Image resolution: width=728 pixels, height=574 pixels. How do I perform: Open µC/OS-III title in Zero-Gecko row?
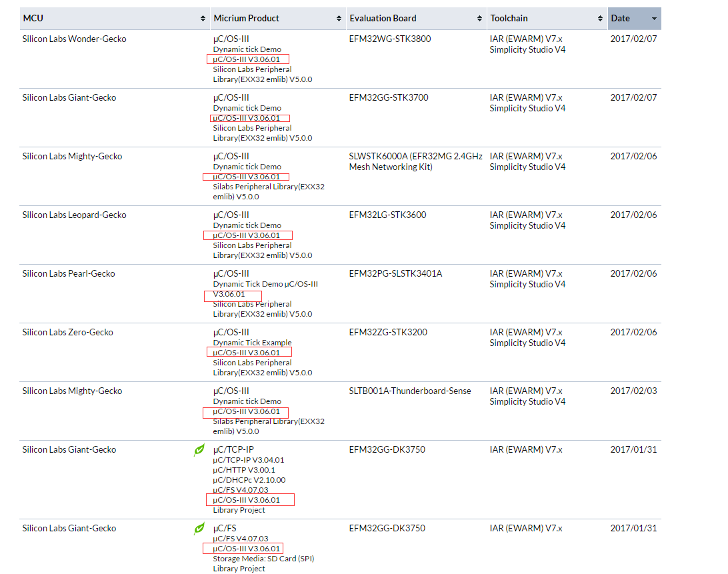coord(231,332)
